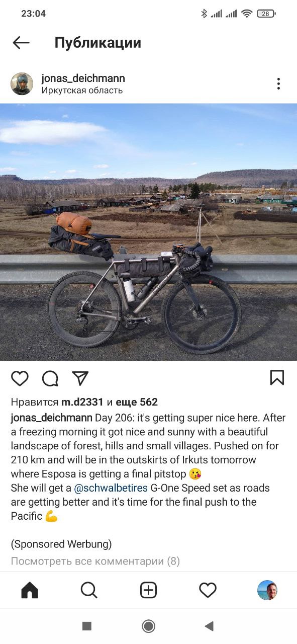This screenshot has height=644, width=297.
Task: Create a new post with the plus icon
Action: tap(148, 590)
